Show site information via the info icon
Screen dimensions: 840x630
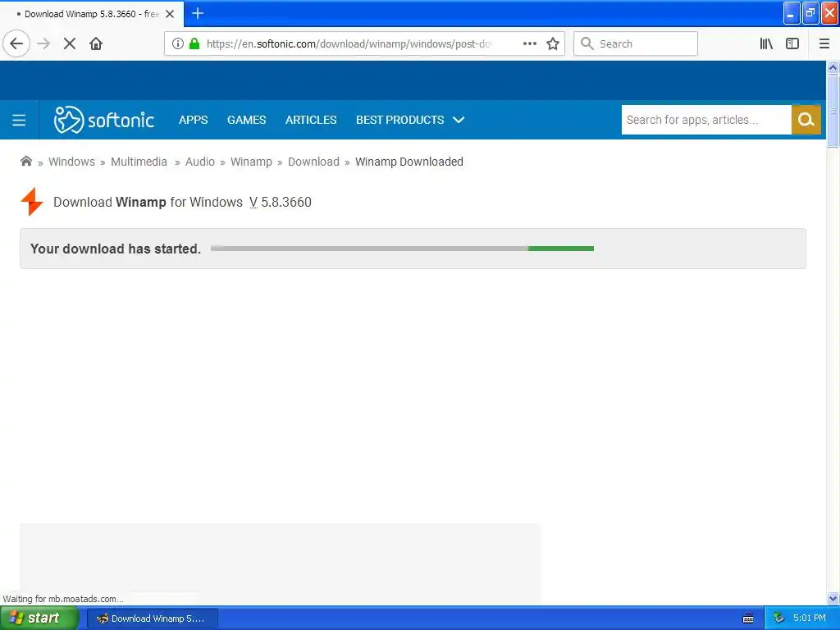(178, 43)
